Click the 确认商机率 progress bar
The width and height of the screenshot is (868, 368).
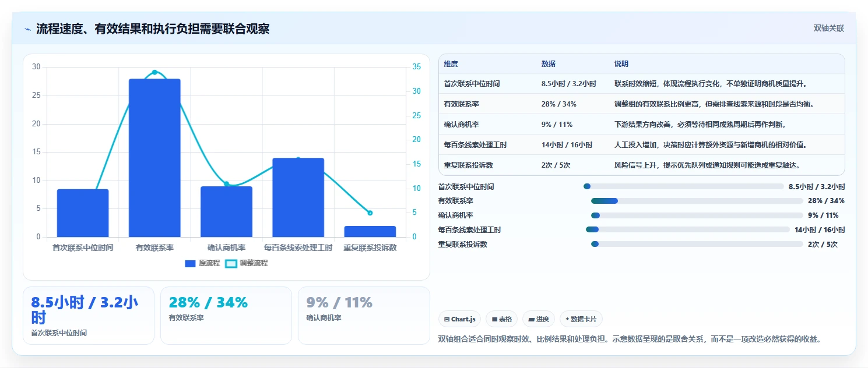[697, 215]
